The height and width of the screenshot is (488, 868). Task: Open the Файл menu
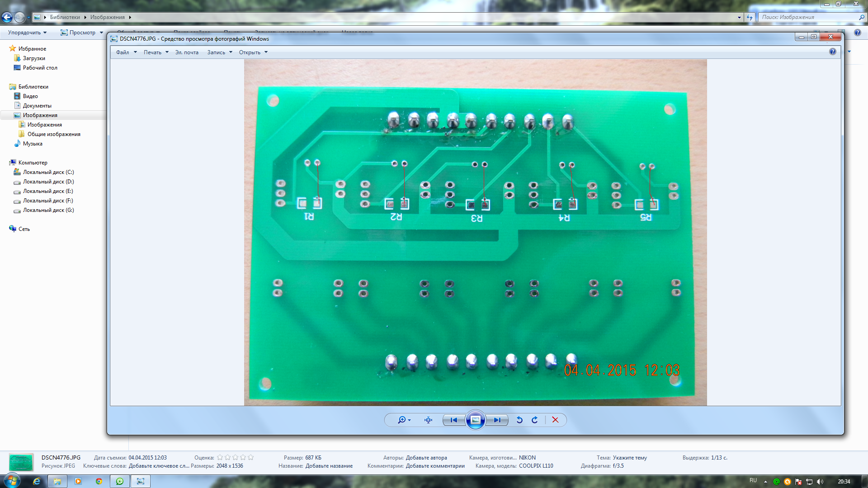(x=123, y=52)
